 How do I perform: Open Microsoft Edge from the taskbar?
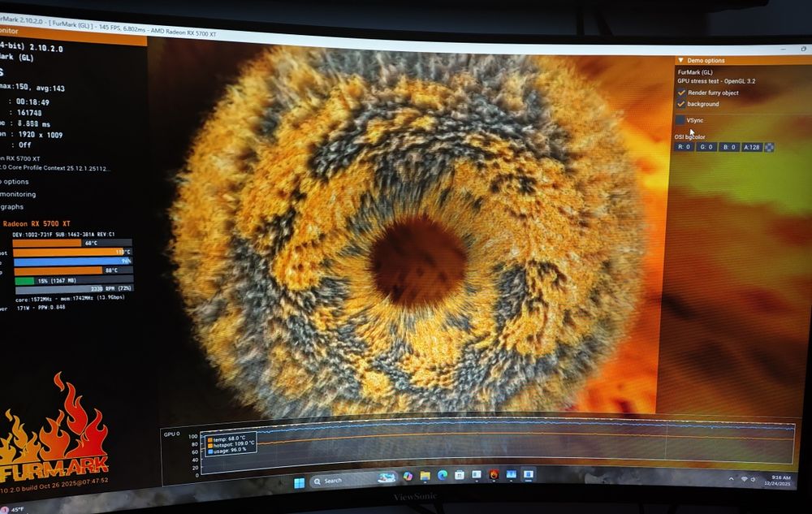443,475
